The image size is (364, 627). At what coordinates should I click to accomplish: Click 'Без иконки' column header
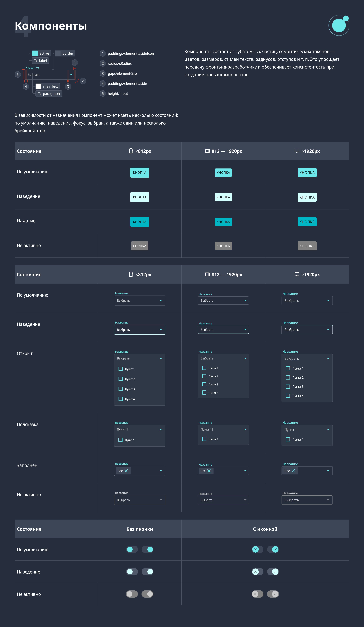coord(139,529)
